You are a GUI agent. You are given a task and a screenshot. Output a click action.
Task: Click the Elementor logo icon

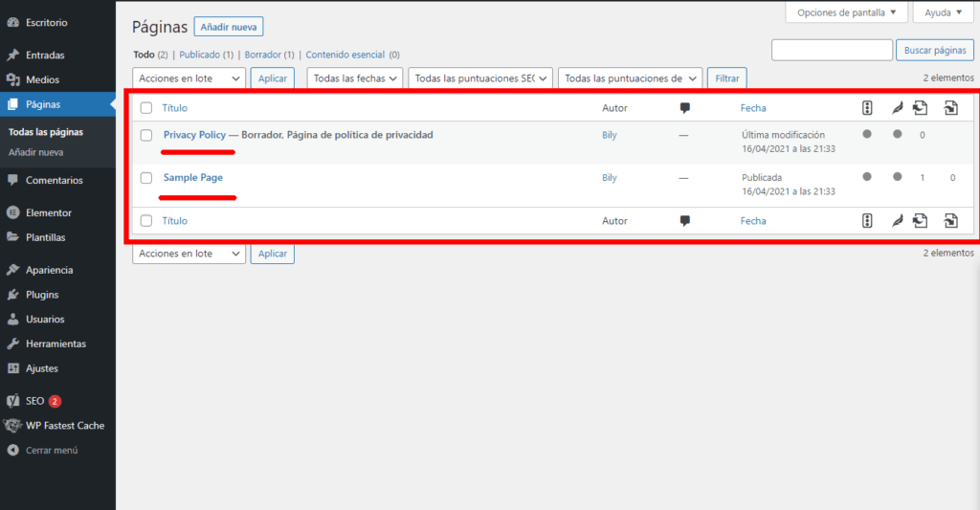[13, 212]
